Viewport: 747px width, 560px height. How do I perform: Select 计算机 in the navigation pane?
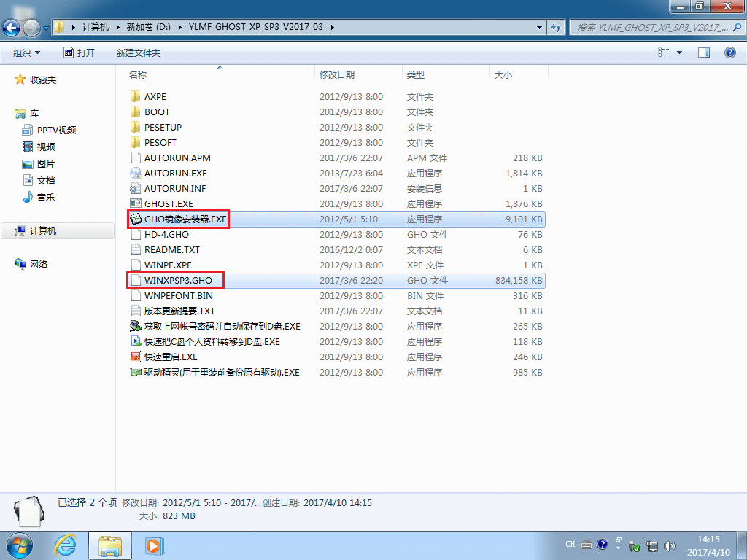(43, 230)
